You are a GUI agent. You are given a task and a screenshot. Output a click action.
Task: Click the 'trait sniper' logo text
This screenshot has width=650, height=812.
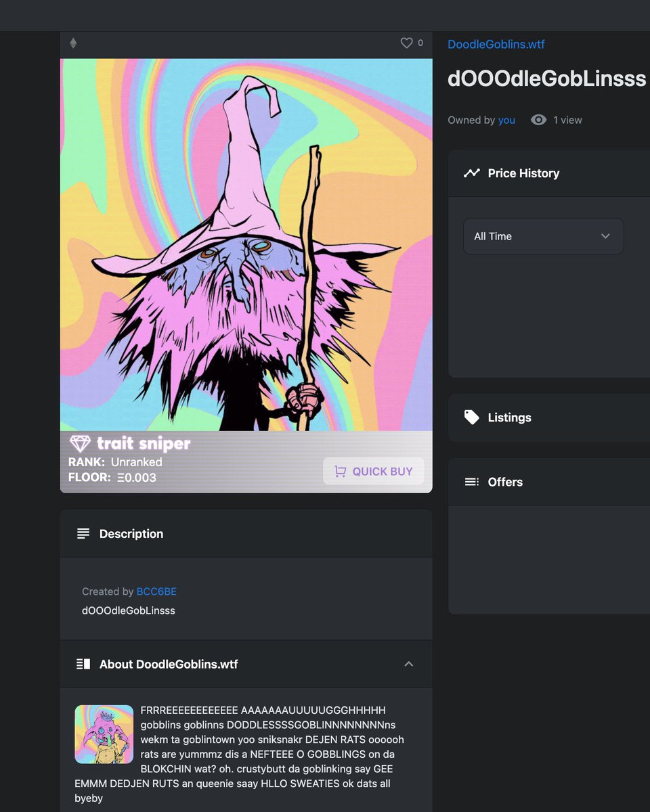[144, 444]
